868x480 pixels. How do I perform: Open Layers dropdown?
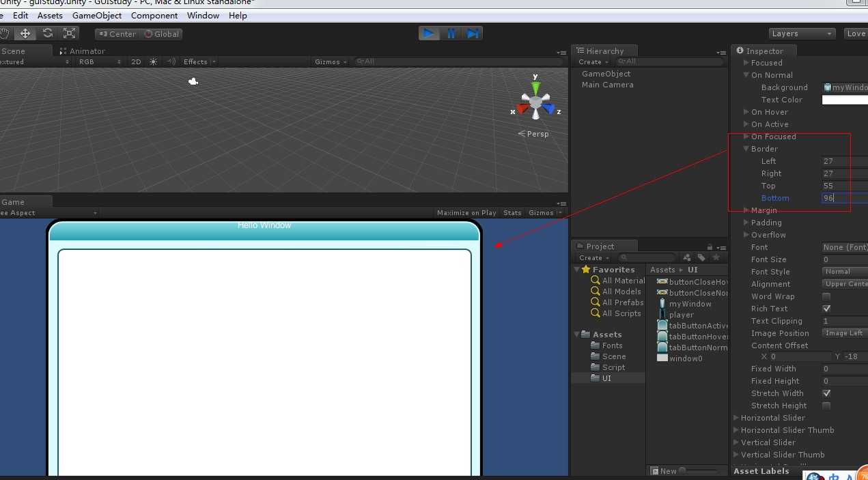[802, 33]
